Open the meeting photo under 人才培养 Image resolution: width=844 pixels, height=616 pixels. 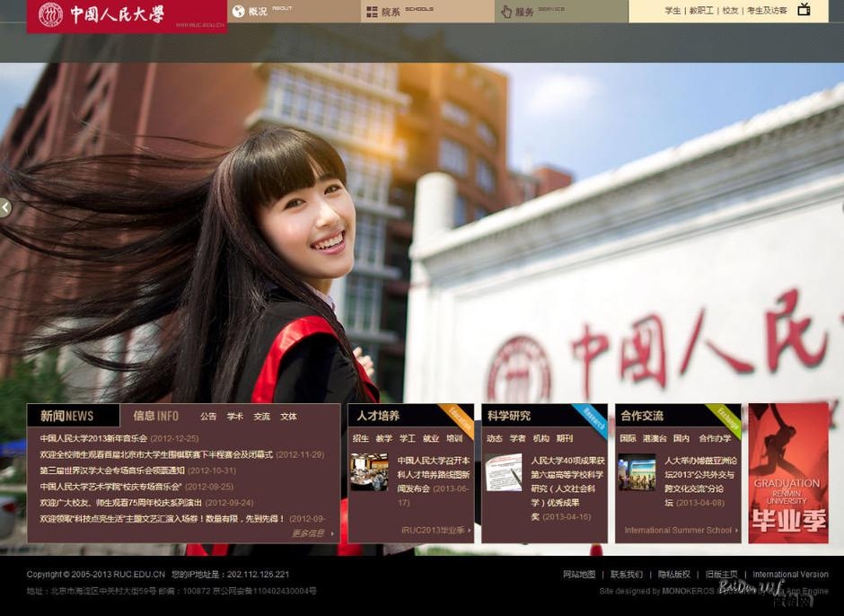369,472
